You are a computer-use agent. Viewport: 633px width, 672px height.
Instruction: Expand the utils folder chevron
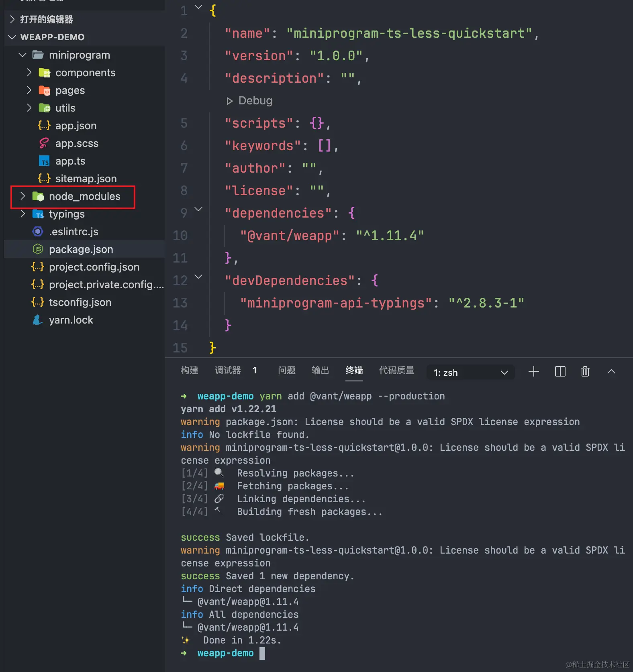29,108
